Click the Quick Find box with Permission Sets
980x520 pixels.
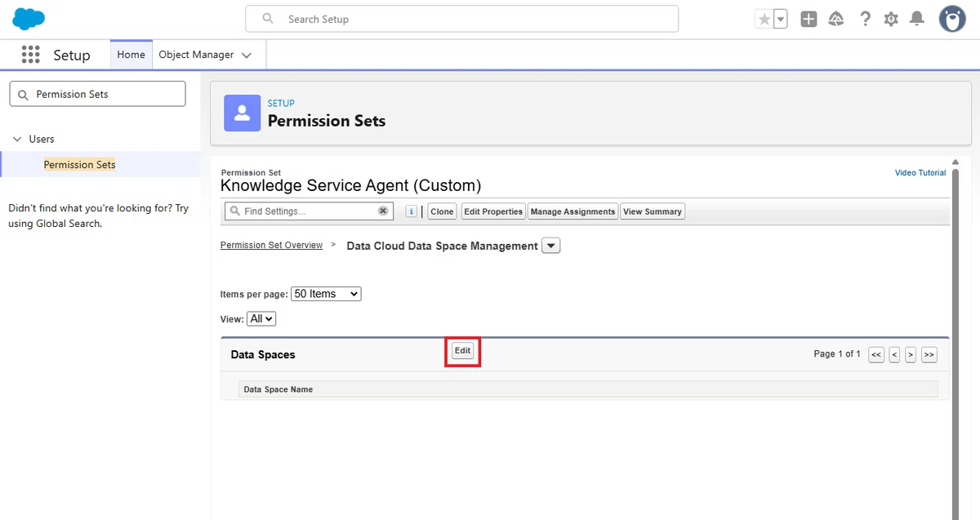coord(97,94)
